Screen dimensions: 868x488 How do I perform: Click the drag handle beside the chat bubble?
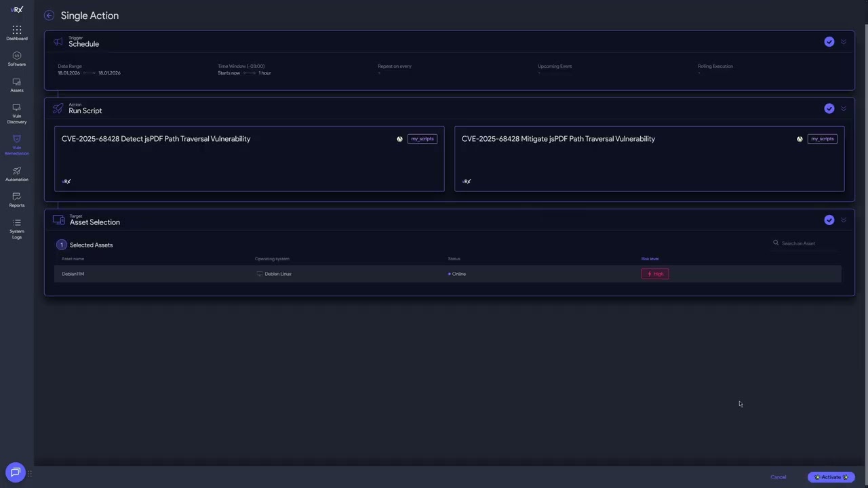click(30, 474)
